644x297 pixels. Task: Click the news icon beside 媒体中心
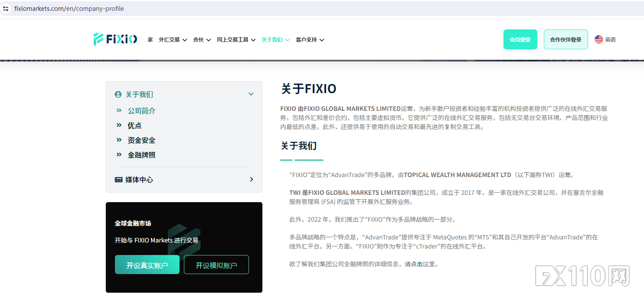(118, 180)
